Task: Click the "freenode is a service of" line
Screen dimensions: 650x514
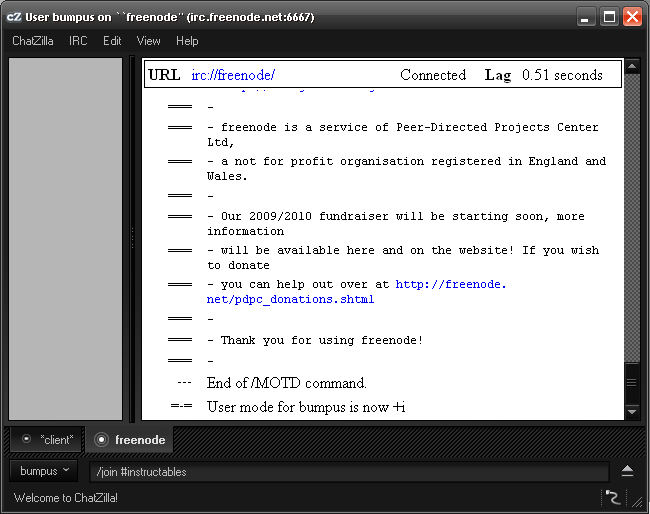Action: click(403, 134)
